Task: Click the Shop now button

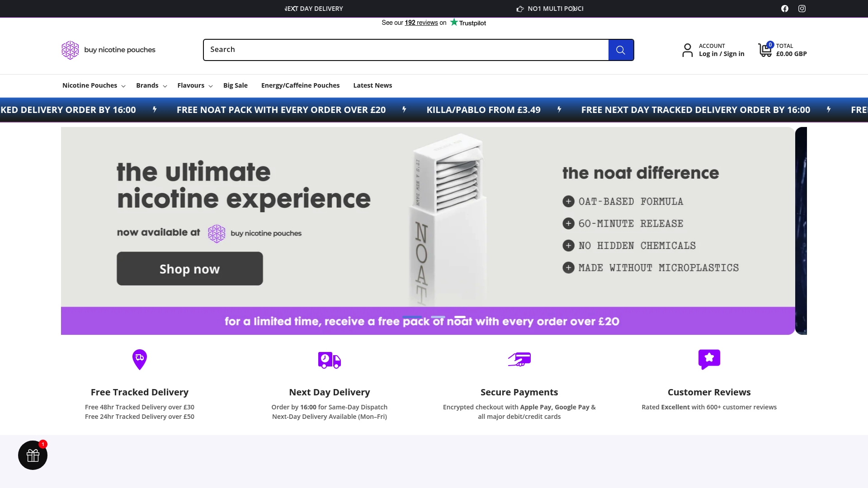Action: pos(189,268)
